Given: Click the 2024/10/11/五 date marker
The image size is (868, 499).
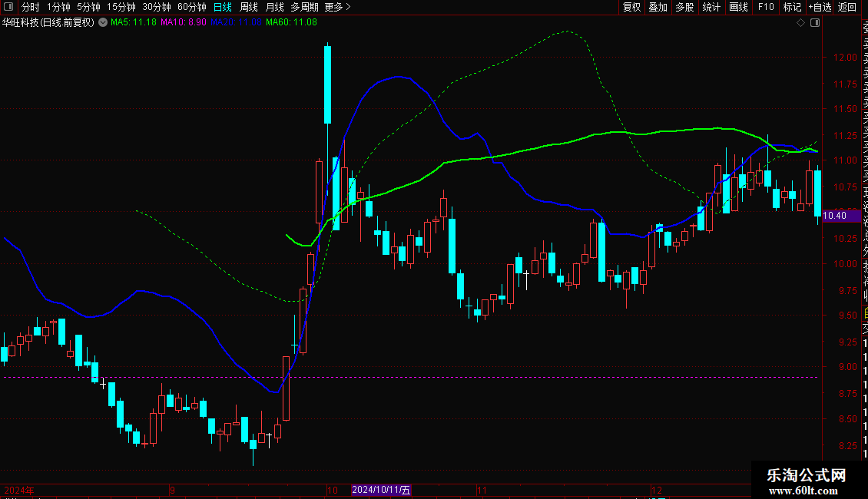Looking at the screenshot, I should click(382, 490).
